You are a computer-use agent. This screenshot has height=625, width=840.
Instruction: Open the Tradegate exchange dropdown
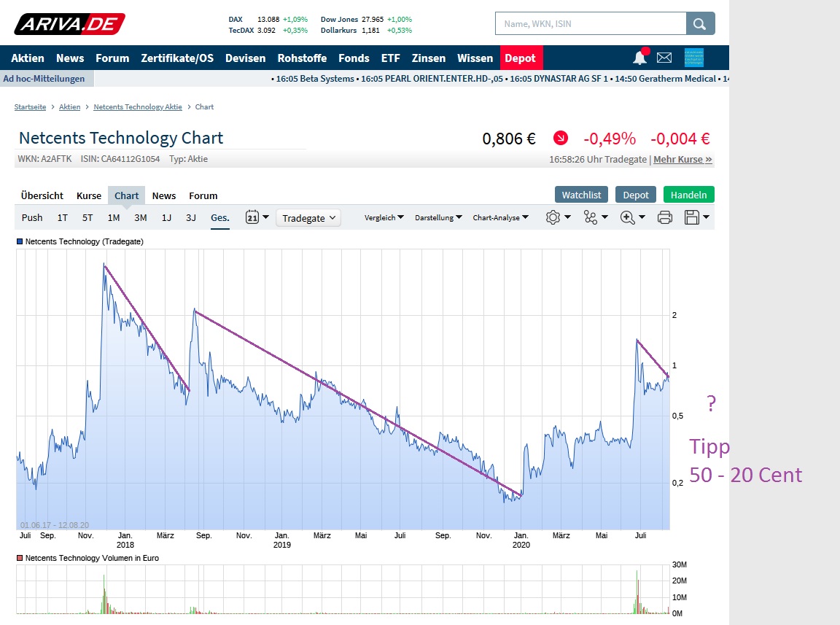[x=308, y=217]
